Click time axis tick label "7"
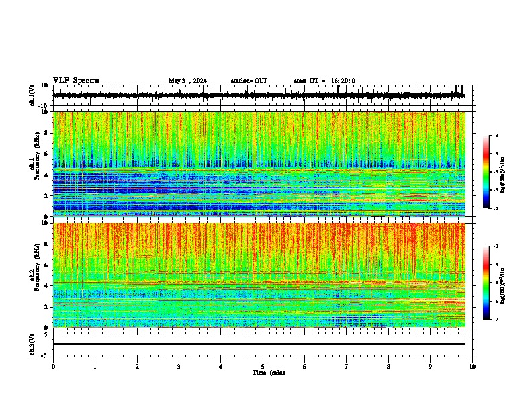 (x=347, y=367)
